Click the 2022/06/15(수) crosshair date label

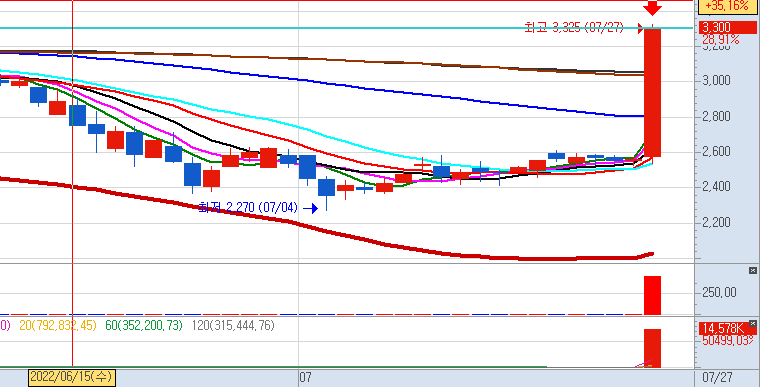pos(72,377)
